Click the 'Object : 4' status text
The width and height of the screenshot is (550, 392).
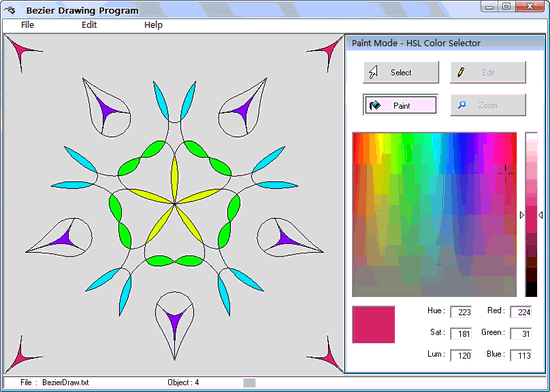(x=183, y=382)
